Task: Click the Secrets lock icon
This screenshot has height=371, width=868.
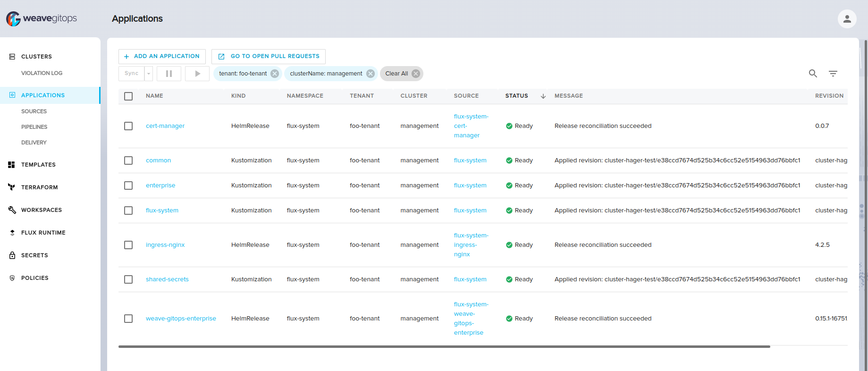Action: [12, 255]
